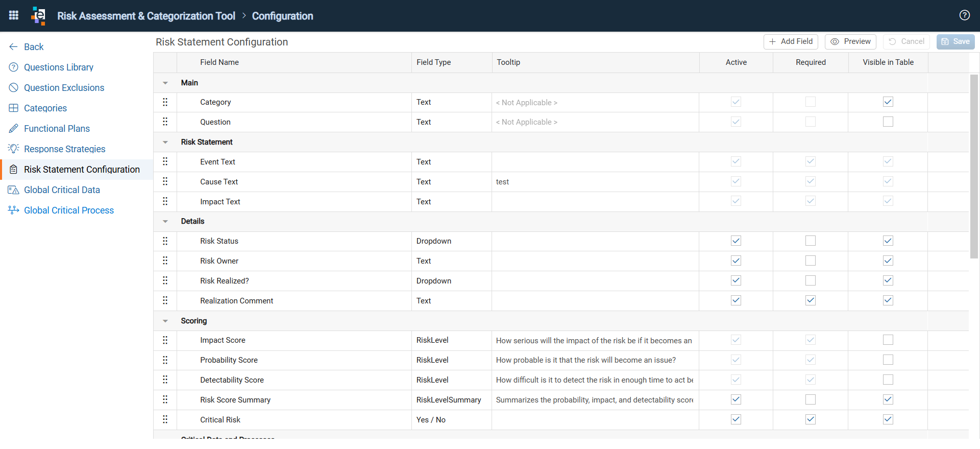Grab the drag handle for Risk Status row
Image resolution: width=980 pixels, height=449 pixels.
tap(165, 241)
